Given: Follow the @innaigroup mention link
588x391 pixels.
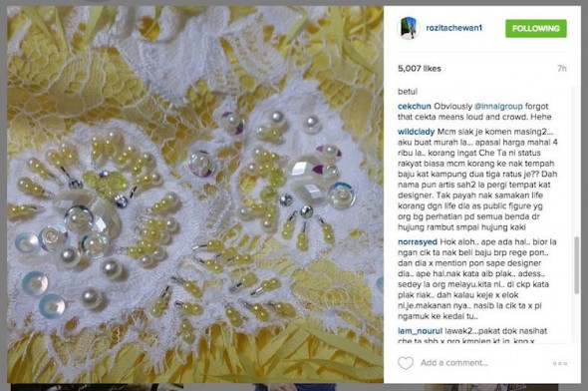Looking at the screenshot, I should (498, 106).
